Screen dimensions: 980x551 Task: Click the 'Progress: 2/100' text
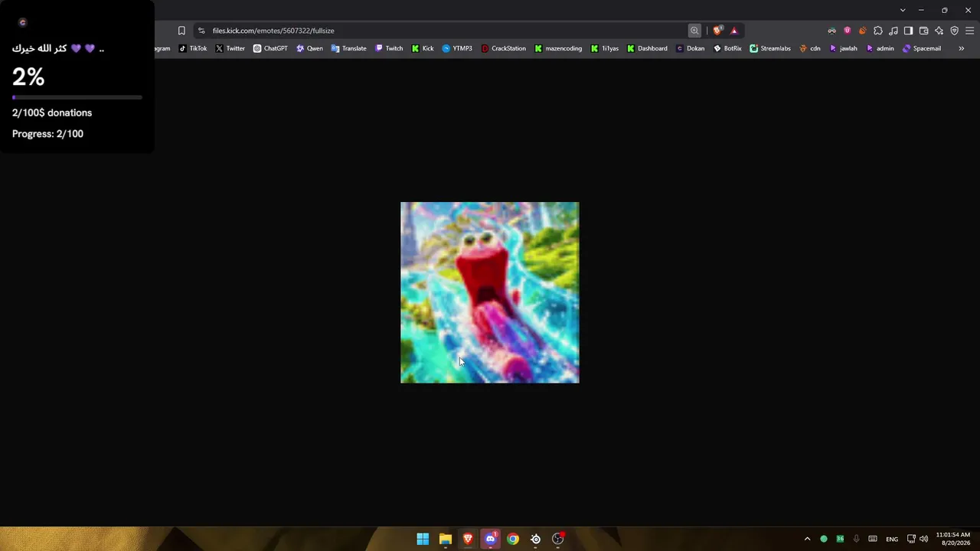47,134
